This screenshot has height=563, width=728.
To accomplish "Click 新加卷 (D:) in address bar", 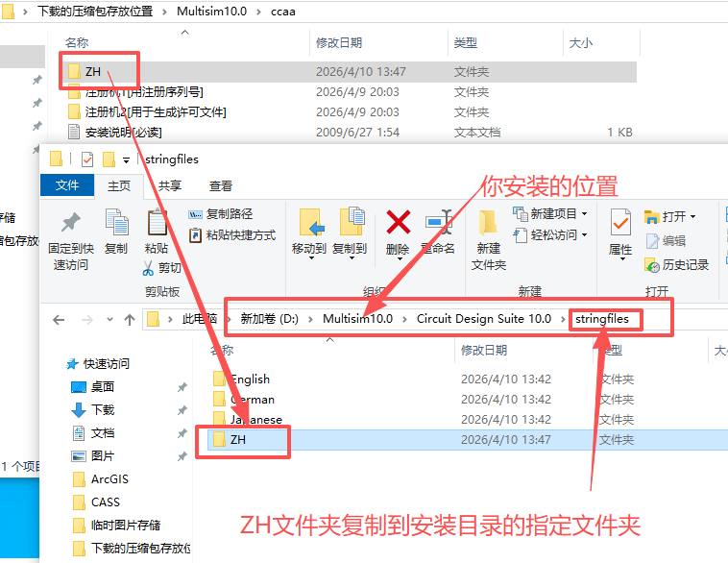I will (269, 319).
